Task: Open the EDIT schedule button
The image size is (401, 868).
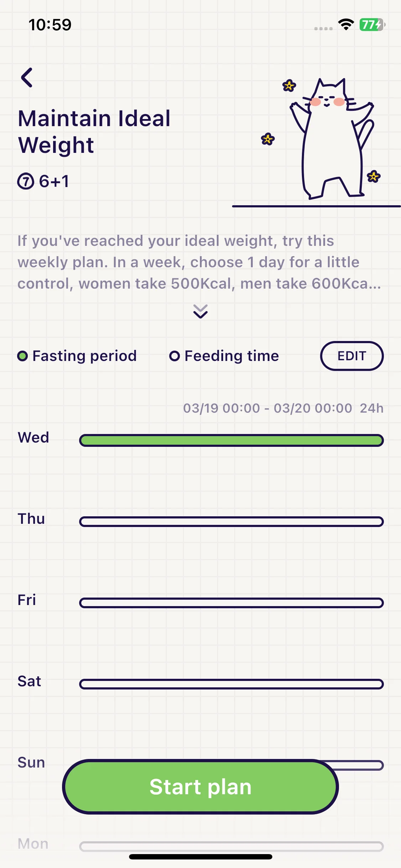Action: (352, 356)
